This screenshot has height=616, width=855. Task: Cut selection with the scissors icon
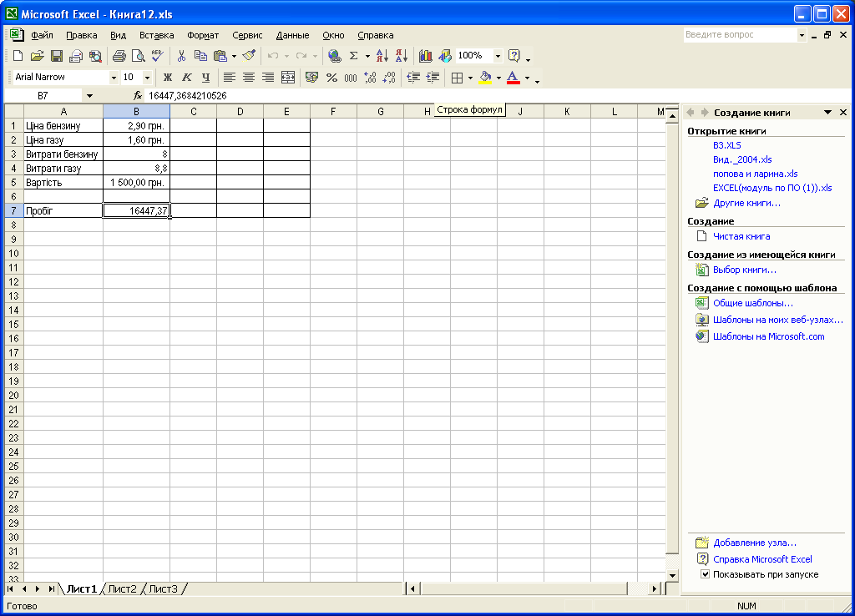point(181,56)
